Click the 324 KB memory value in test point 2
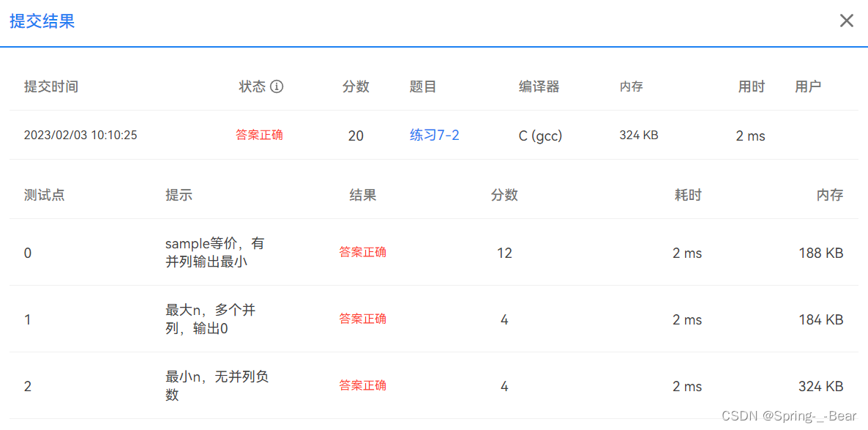 point(821,386)
